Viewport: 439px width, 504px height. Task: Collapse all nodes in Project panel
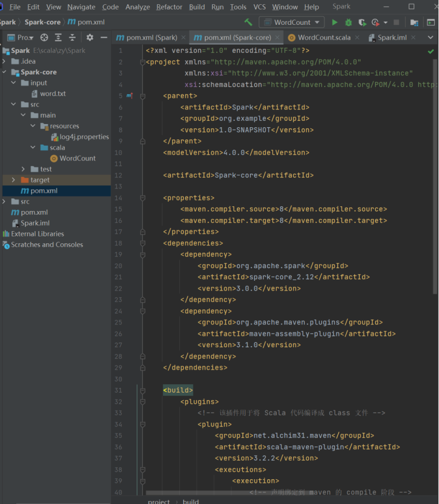click(x=72, y=37)
